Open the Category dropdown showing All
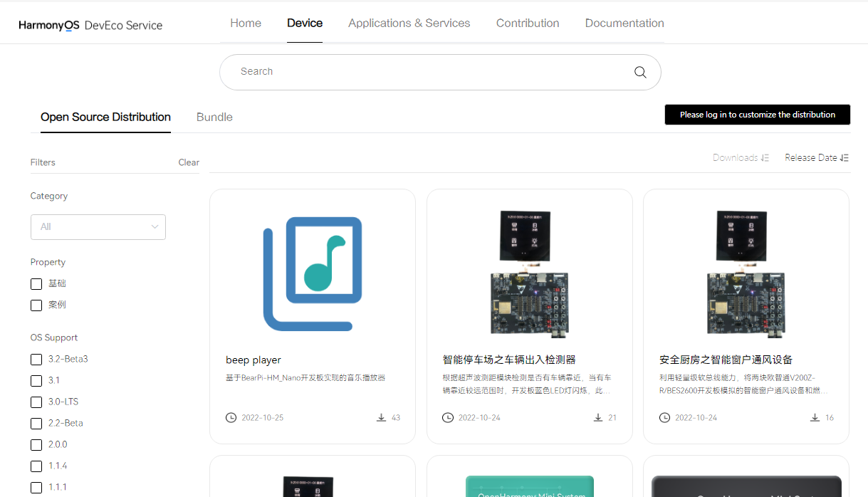 [x=98, y=227]
